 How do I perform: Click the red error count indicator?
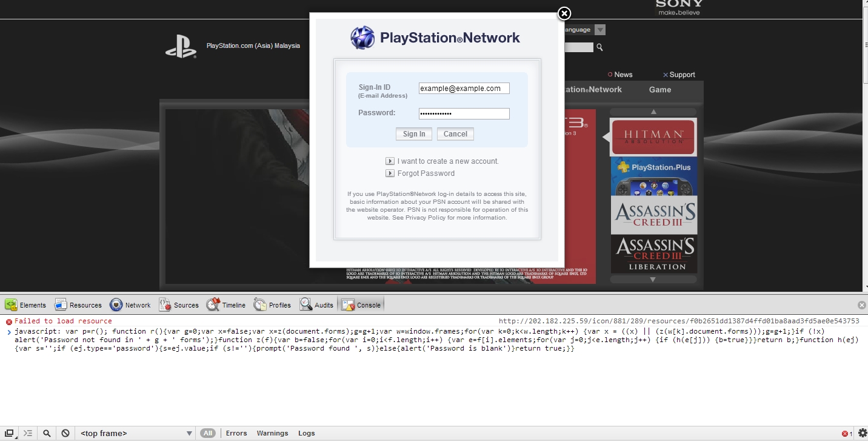pos(847,434)
